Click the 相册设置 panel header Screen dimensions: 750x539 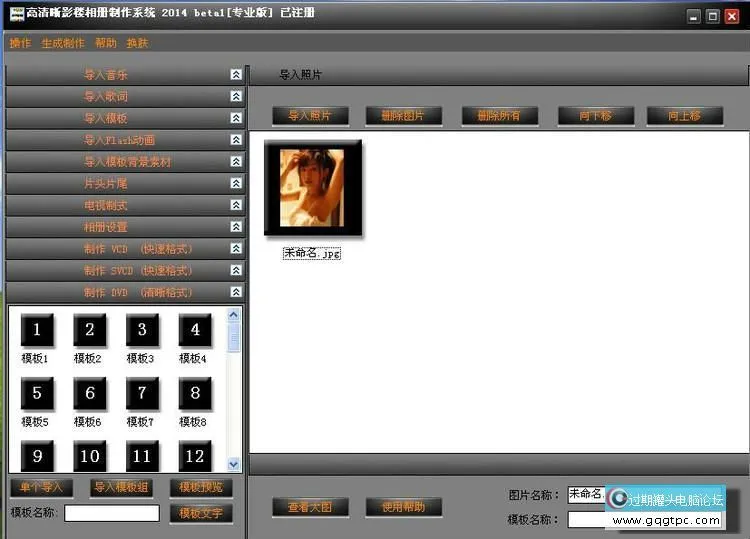[125, 227]
